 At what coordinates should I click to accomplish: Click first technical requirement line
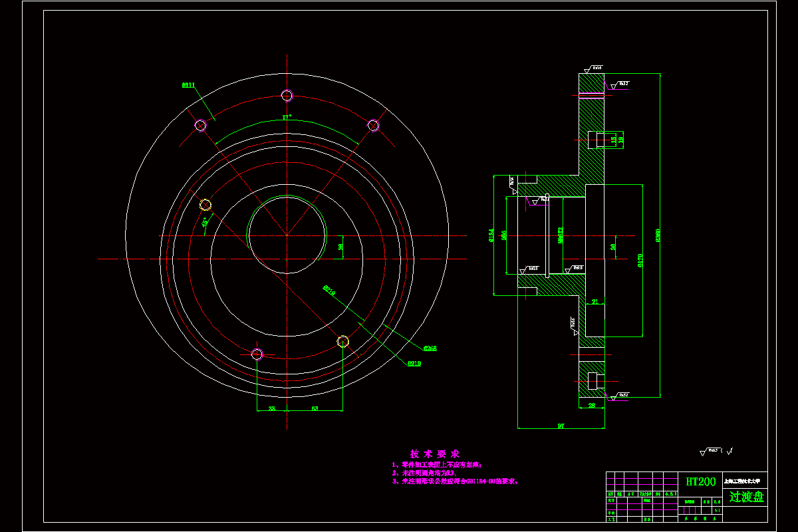click(x=437, y=465)
